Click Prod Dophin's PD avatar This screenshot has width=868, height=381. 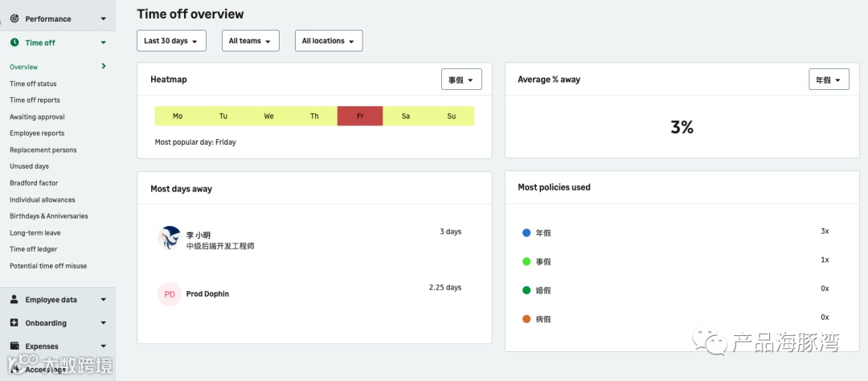point(170,294)
